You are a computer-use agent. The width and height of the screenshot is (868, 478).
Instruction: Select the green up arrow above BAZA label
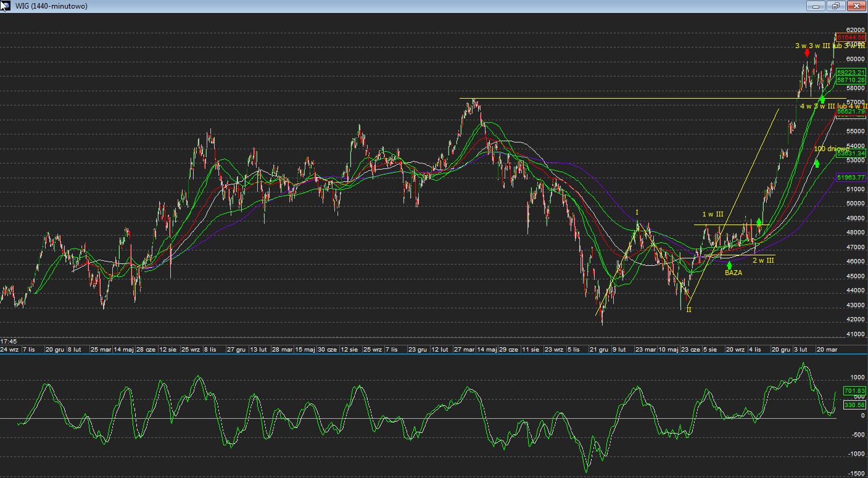729,265
